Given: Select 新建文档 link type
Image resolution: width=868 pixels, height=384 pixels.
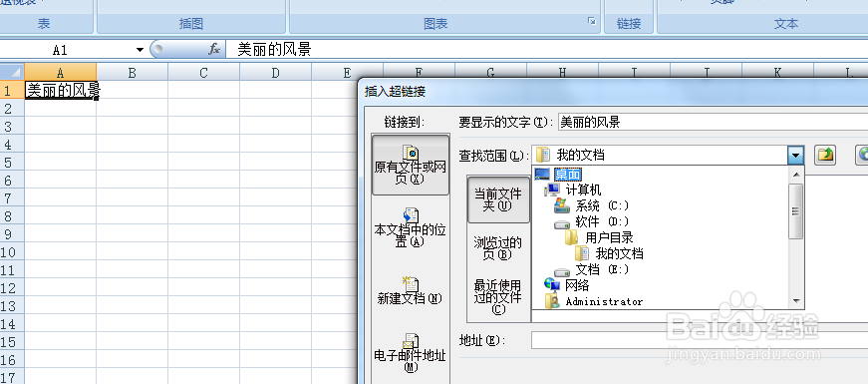Looking at the screenshot, I should tap(411, 291).
